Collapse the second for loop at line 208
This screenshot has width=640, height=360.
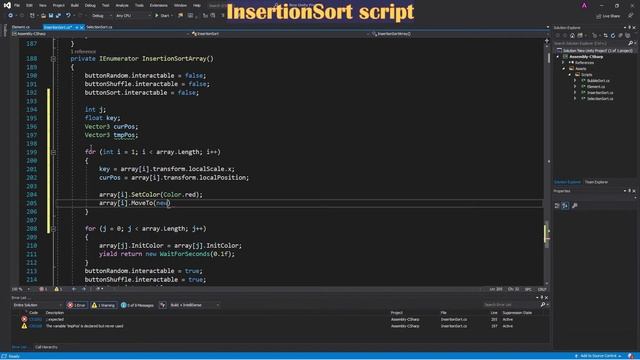coord(53,229)
